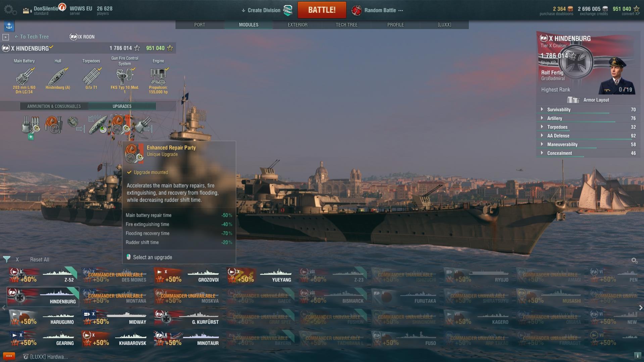This screenshot has width=644, height=362.
Task: Open the Random Battle mode selector
Action: 377,10
